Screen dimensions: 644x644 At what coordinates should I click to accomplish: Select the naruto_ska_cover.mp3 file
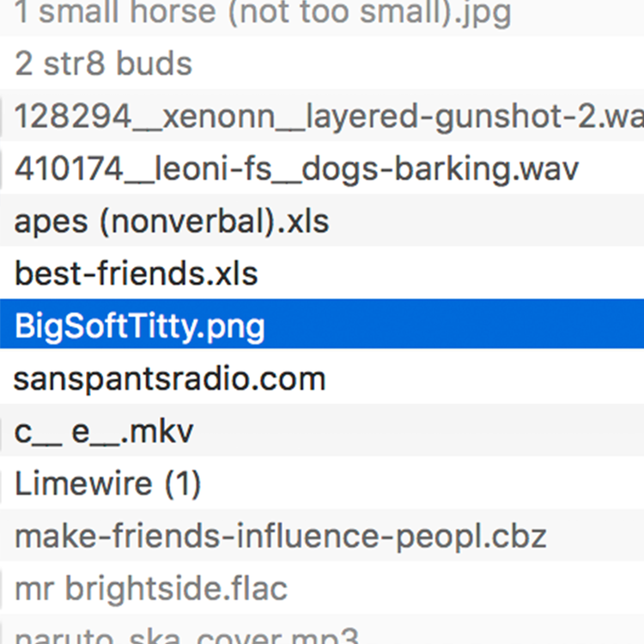(x=185, y=636)
